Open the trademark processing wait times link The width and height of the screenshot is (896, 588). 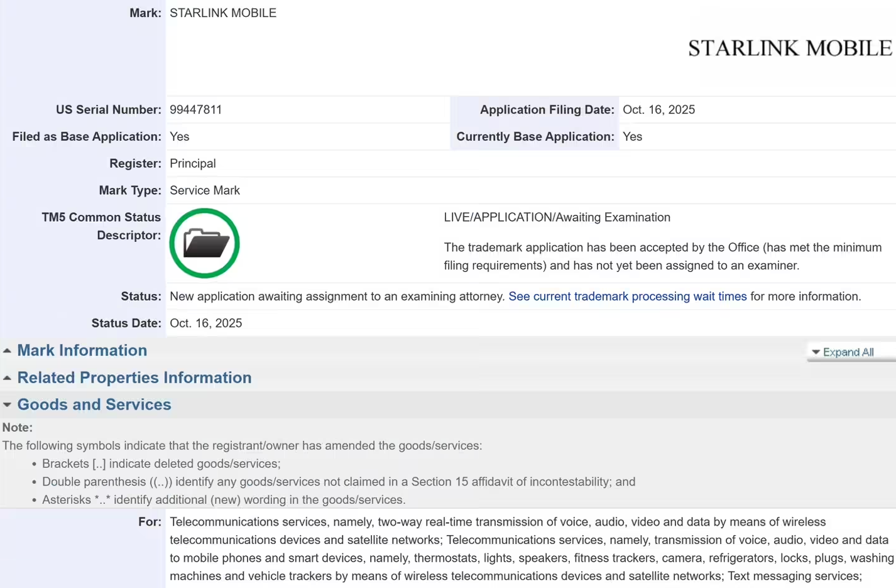tap(628, 296)
